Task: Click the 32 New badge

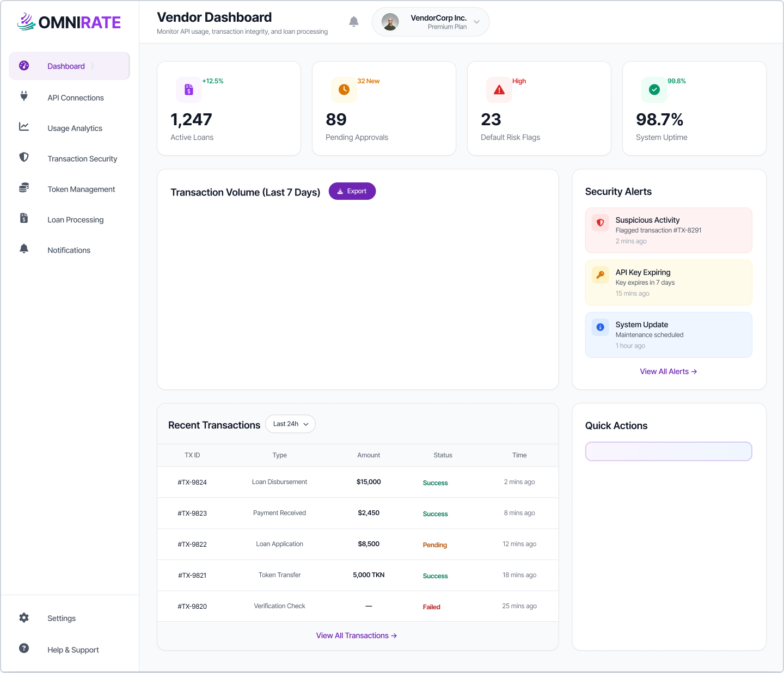Action: pos(369,81)
